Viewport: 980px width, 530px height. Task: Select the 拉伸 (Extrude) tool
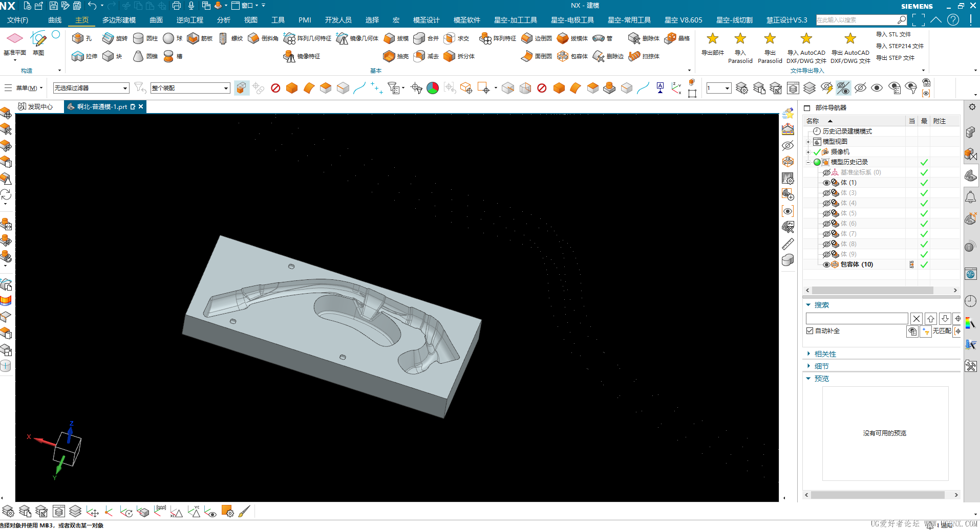coord(78,56)
